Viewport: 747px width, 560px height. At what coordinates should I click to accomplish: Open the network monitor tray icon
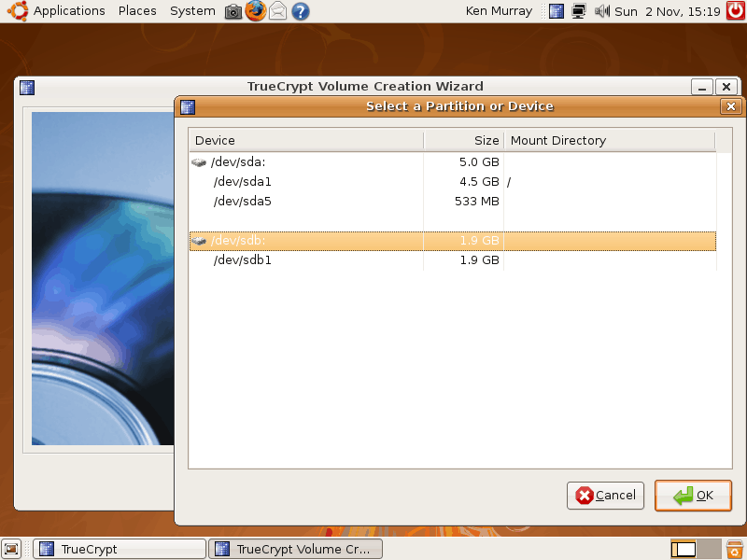click(x=579, y=11)
